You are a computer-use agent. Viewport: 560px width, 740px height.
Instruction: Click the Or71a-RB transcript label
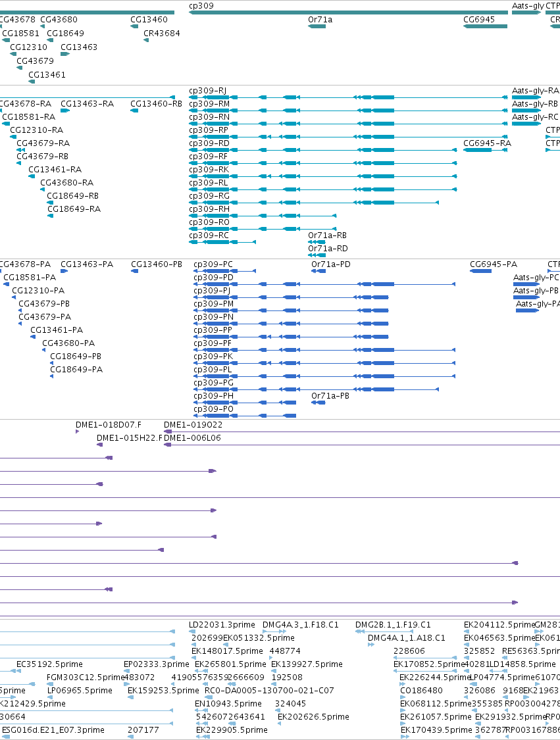tap(327, 235)
